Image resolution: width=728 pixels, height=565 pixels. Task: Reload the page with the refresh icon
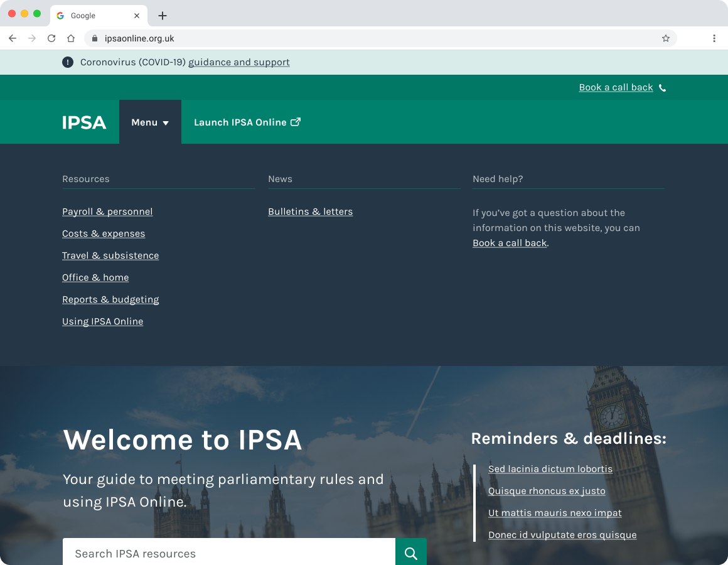tap(51, 38)
